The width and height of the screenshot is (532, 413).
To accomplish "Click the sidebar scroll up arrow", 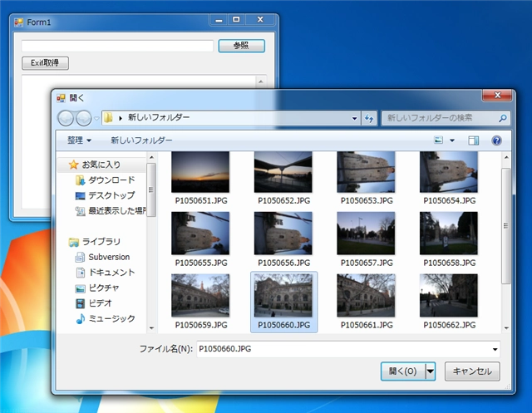I will 151,157.
